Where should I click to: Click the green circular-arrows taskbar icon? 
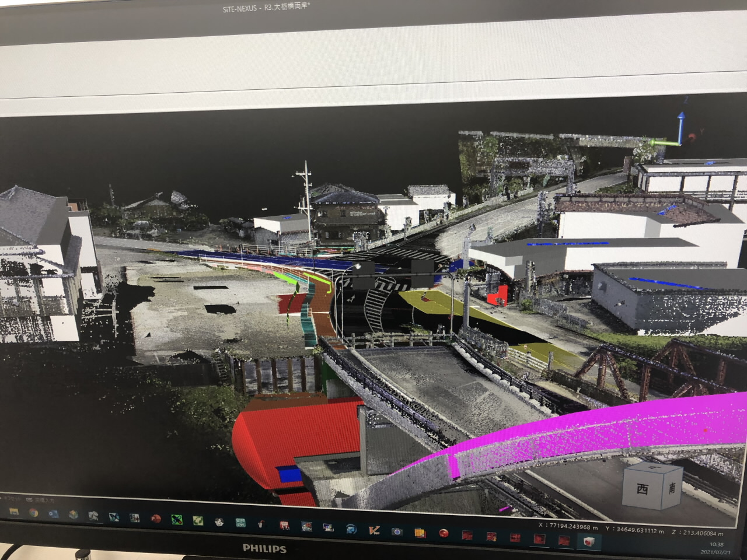click(198, 520)
